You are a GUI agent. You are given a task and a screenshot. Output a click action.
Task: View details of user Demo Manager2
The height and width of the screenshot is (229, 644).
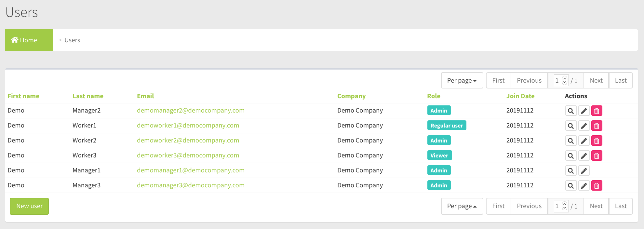click(570, 111)
